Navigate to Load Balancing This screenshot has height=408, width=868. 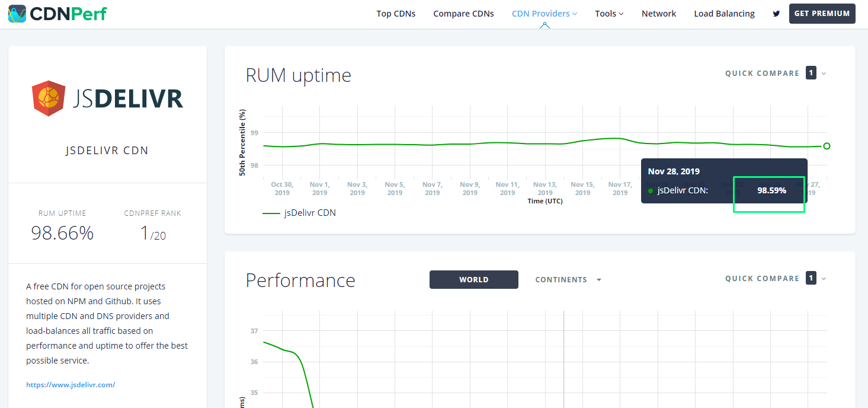pos(724,14)
